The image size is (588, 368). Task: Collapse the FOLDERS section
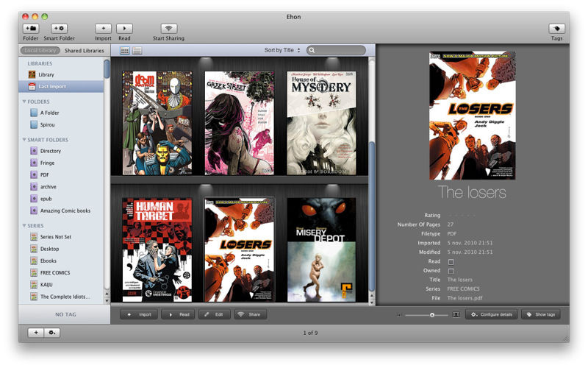pos(24,102)
